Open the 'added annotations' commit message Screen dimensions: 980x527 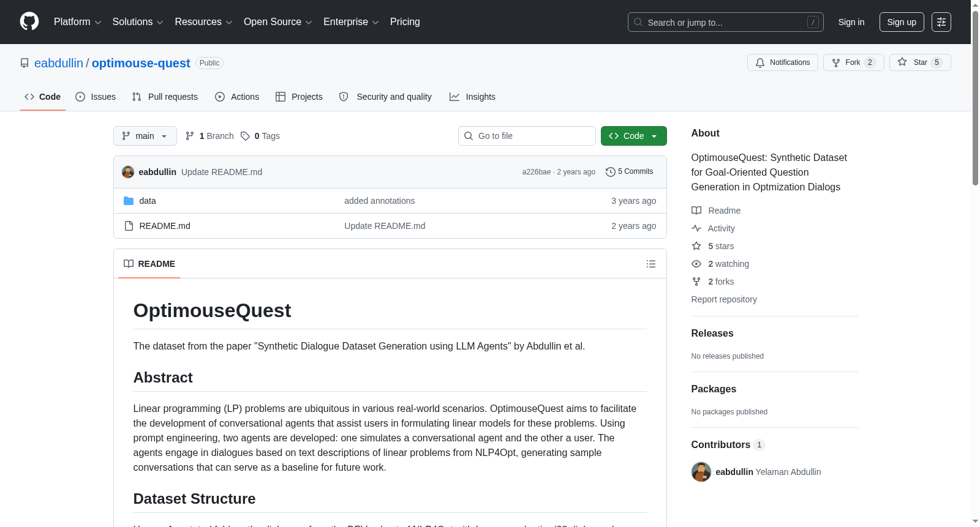[x=380, y=201]
